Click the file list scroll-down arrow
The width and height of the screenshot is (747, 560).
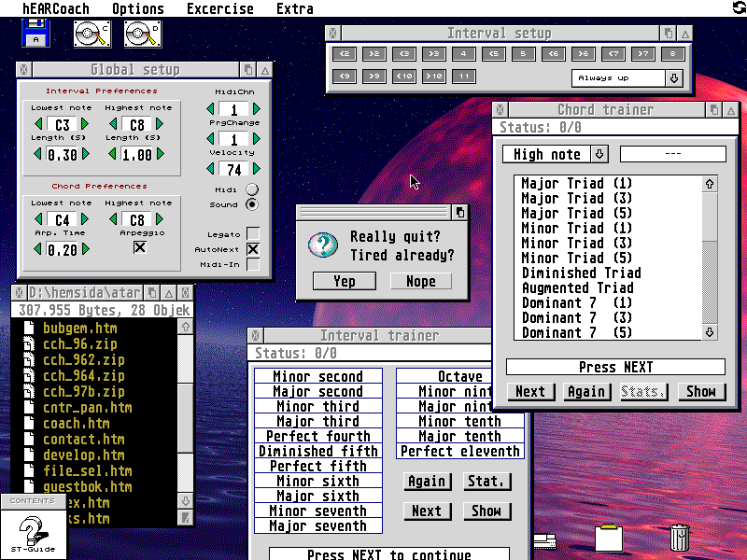(x=185, y=500)
